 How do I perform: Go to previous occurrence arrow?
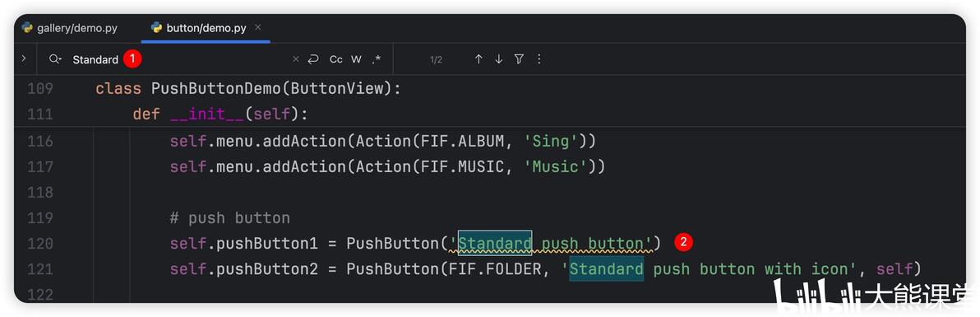point(478,59)
